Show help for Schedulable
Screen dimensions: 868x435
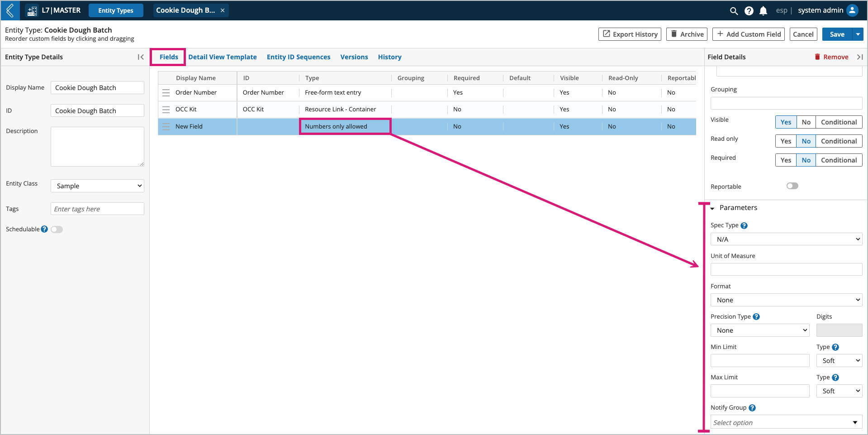tap(44, 229)
